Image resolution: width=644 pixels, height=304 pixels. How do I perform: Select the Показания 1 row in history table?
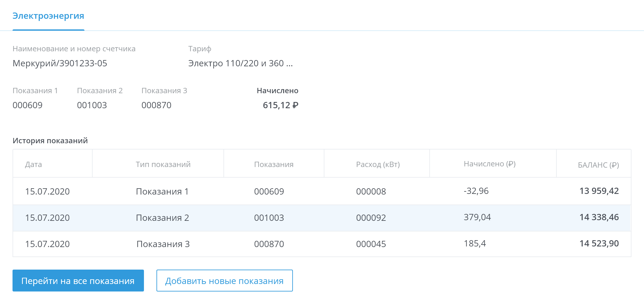coord(162,191)
